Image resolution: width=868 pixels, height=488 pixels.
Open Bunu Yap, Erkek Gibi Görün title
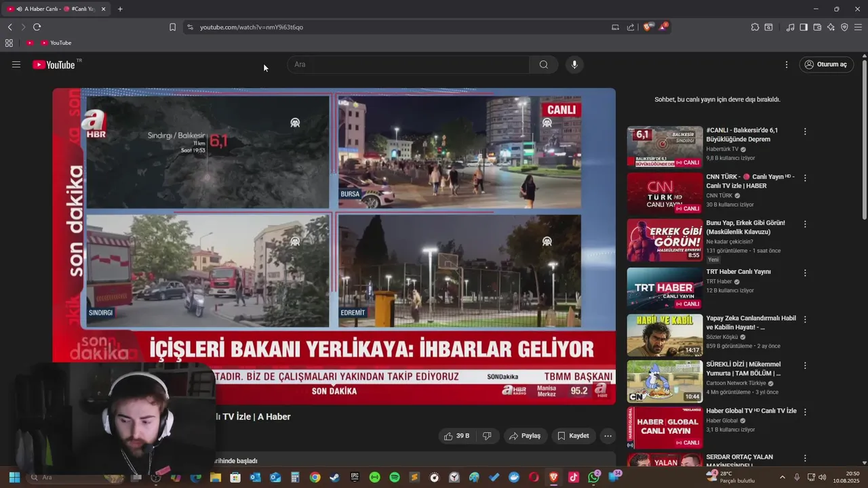[x=745, y=227]
